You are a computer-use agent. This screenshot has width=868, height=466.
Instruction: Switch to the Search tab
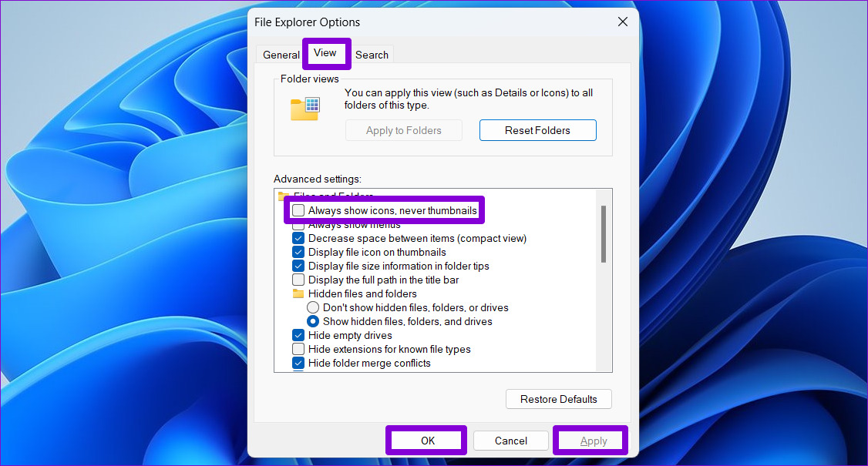tap(372, 55)
